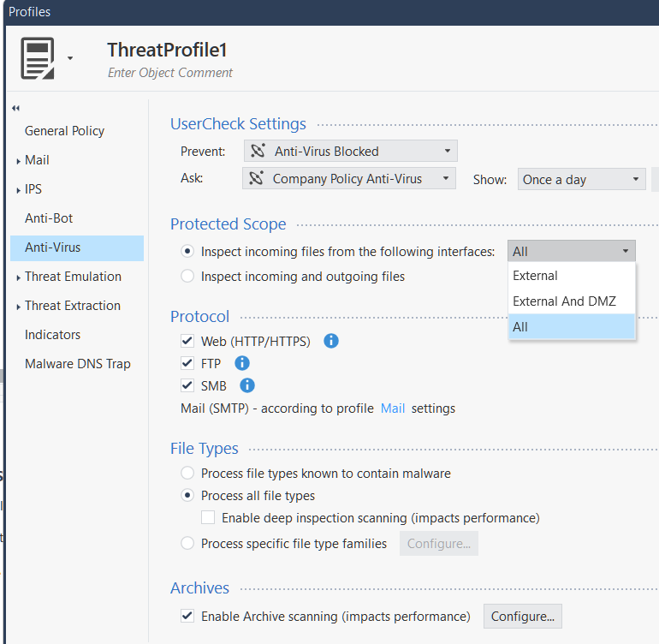Select Anti-Virus in navigation tree

(77, 247)
